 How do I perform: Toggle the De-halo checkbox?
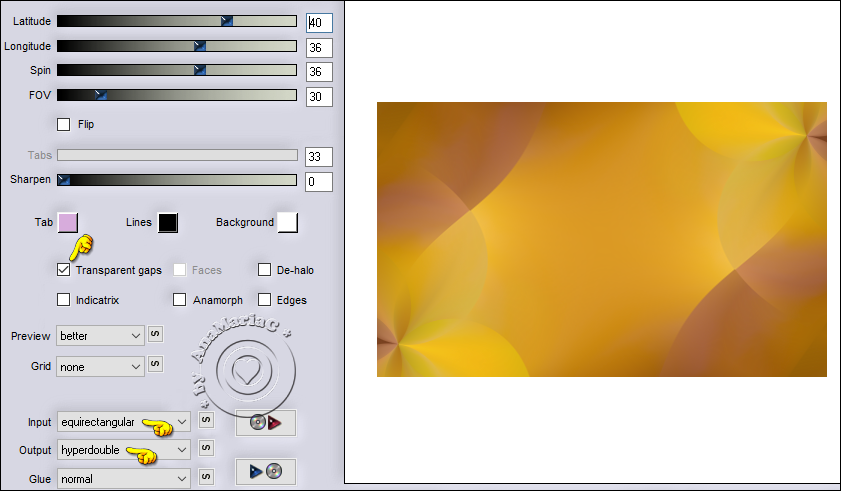coord(265,270)
